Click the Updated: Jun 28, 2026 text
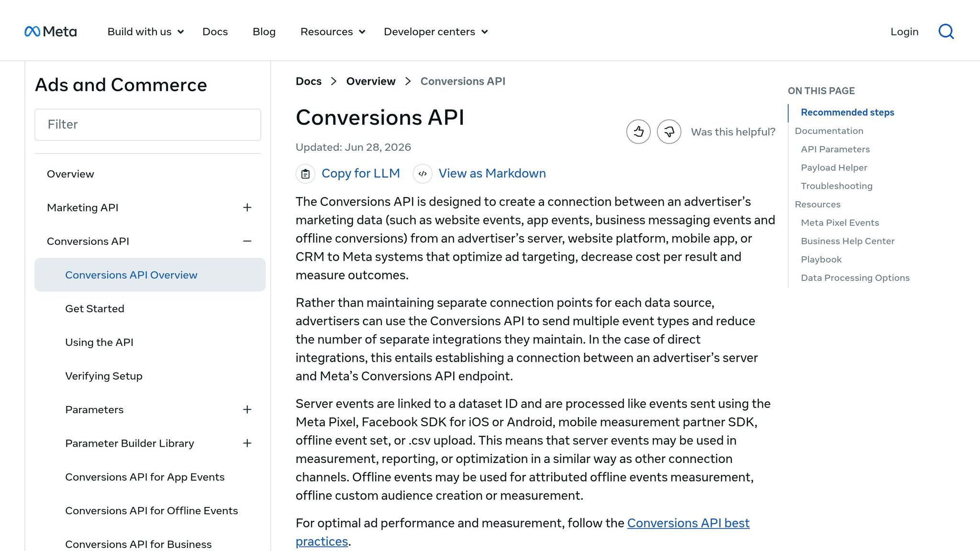The width and height of the screenshot is (980, 551). [x=353, y=147]
